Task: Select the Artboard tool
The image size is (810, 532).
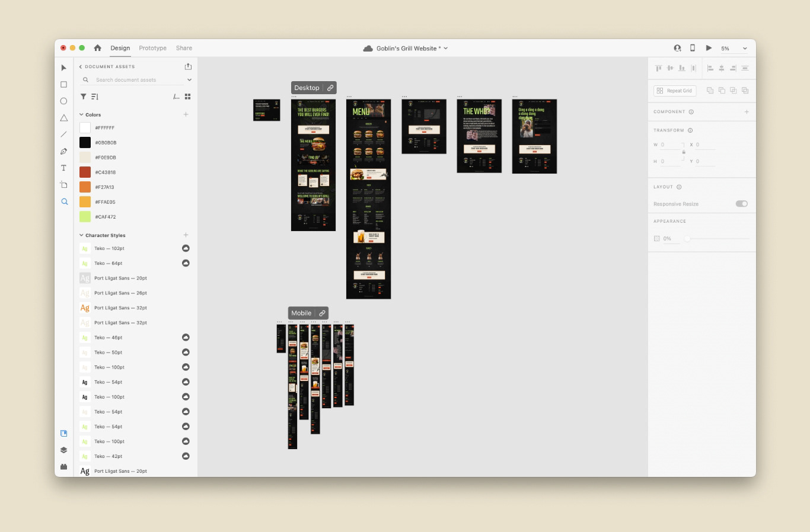Action: [x=64, y=185]
